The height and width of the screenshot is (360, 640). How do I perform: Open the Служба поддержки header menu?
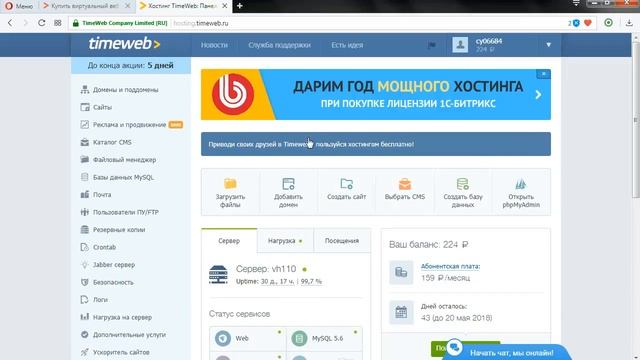(280, 45)
